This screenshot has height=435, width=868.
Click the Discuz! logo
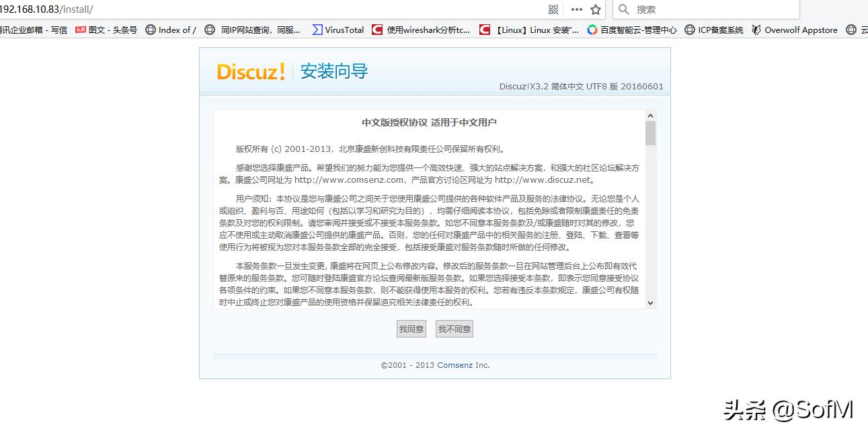tap(250, 71)
